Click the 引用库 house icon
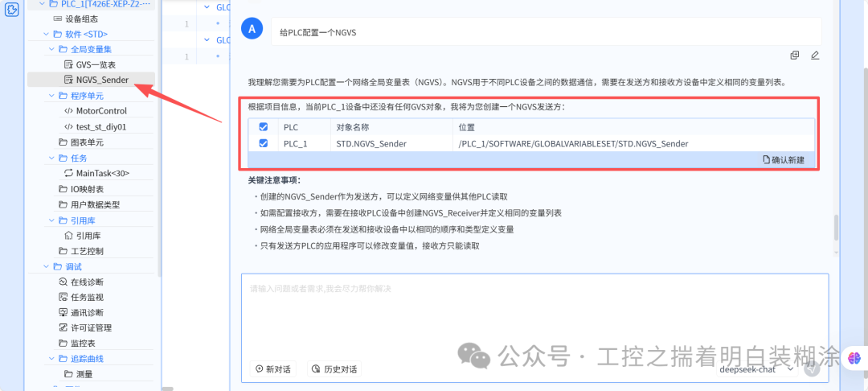 click(68, 236)
